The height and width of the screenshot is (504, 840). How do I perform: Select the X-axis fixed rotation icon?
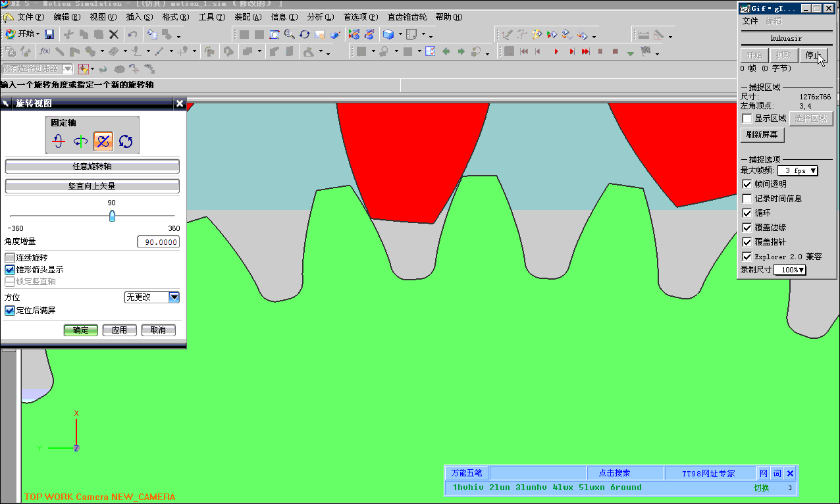[x=59, y=140]
